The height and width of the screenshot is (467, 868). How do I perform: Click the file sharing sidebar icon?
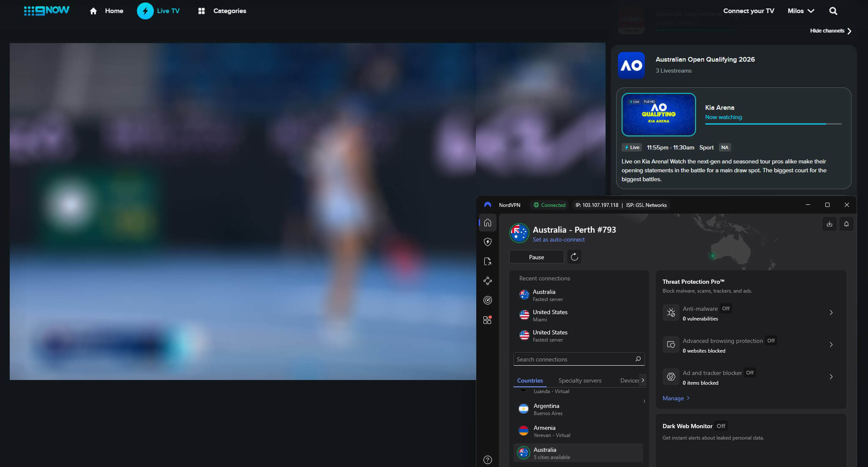click(488, 261)
